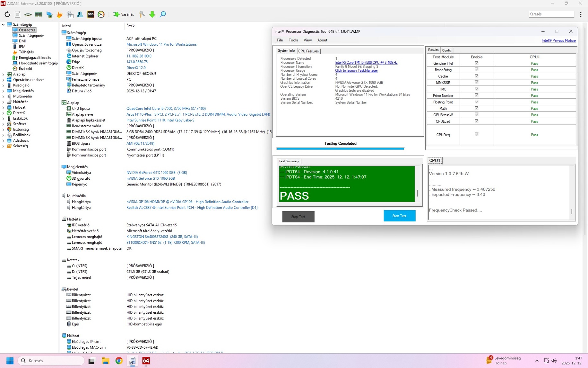
Task: Click the user silhouette toolbar icon
Action: click(x=80, y=14)
